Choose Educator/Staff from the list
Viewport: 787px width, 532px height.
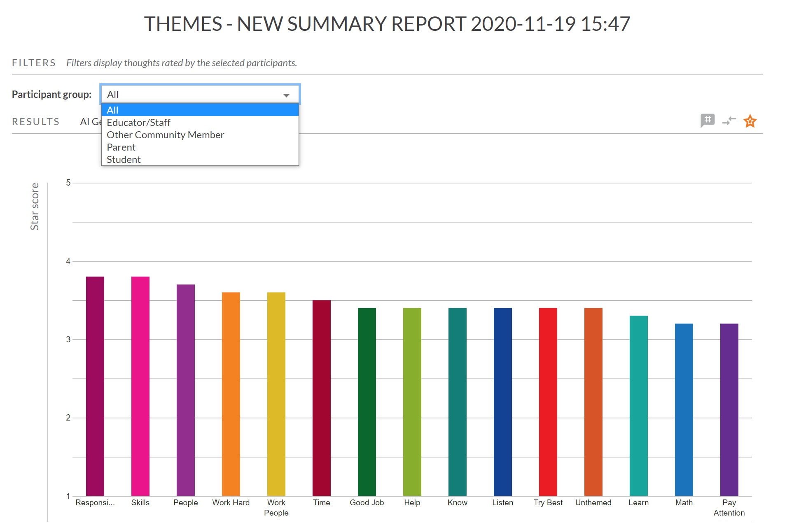tap(200, 122)
